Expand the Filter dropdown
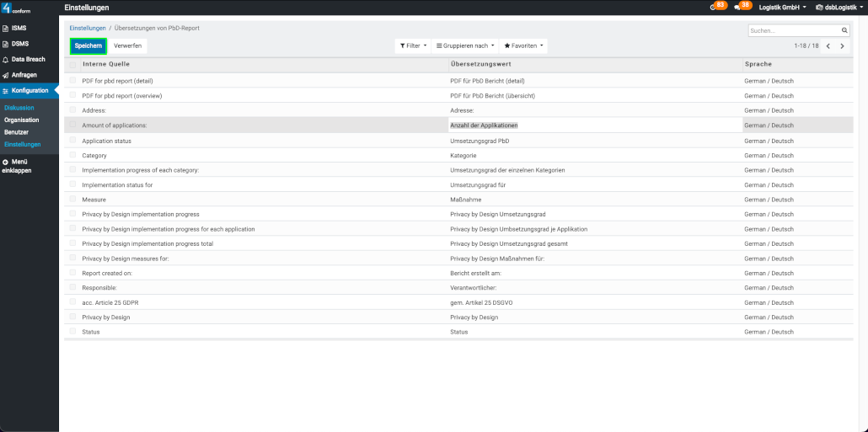The image size is (868, 432). point(413,45)
